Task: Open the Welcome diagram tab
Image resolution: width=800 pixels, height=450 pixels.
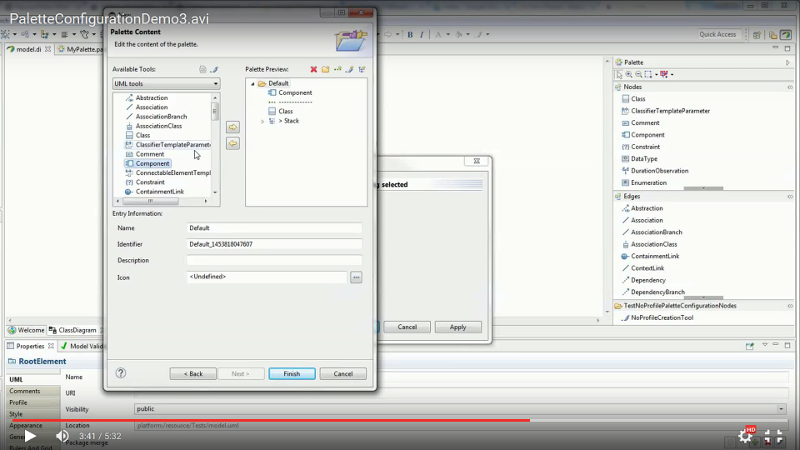Action: [x=27, y=330]
